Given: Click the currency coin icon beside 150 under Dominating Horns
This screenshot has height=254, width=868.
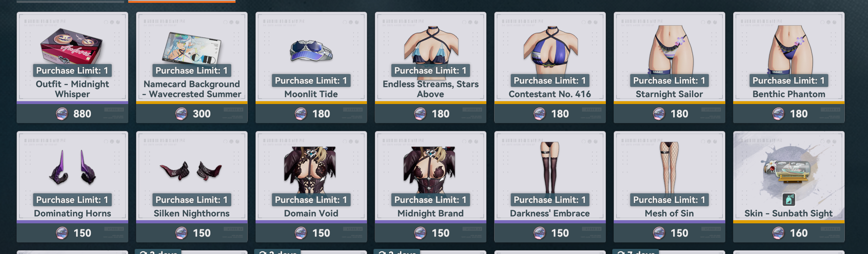Looking at the screenshot, I should 62,233.
